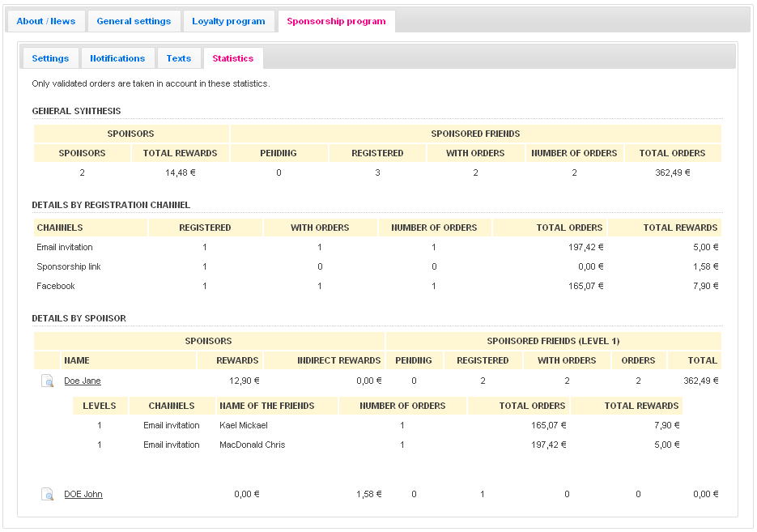
Task: Switch to the About / News tab
Action: (x=46, y=21)
